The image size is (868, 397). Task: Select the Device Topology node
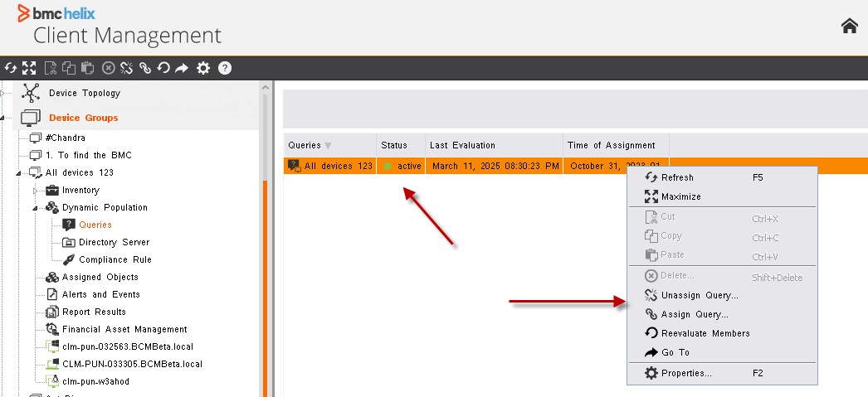pyautogui.click(x=84, y=93)
